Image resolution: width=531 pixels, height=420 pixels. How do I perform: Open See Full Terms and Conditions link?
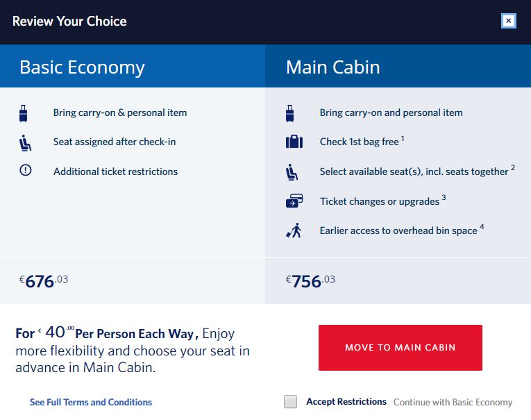91,402
